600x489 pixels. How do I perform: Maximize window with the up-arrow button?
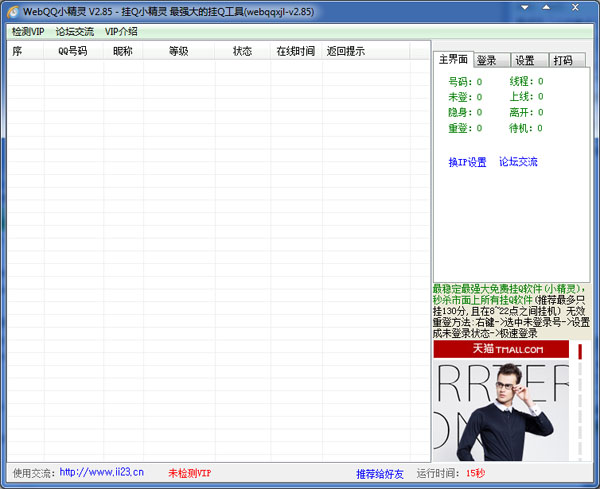[546, 8]
